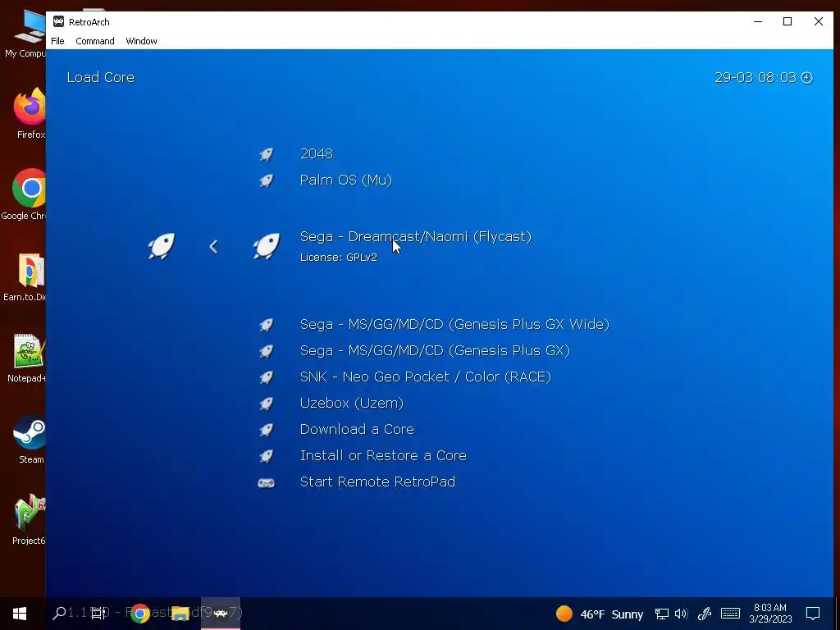Open the touch keyboard tray icon
840x630 pixels.
click(730, 614)
